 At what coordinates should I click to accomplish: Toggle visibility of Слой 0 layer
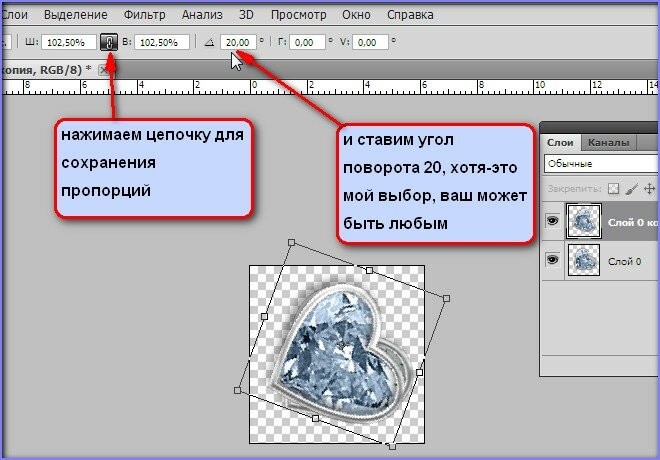click(553, 259)
